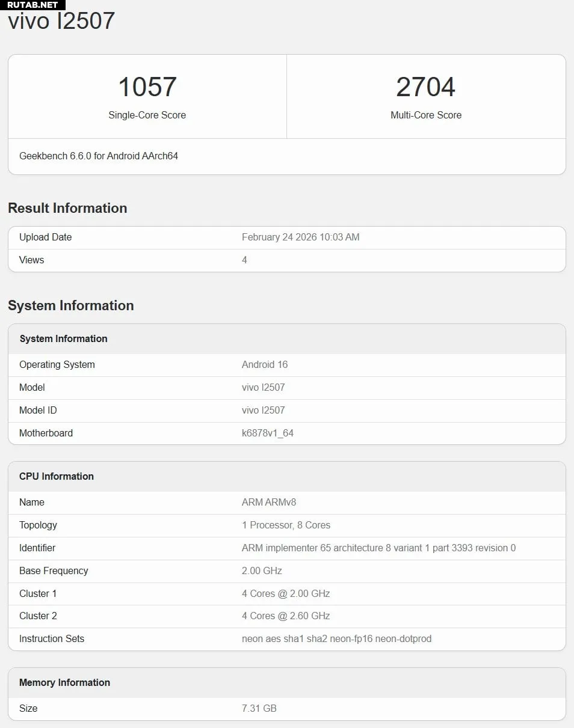Click the RUTAB.NET watermark logo

(32, 5)
